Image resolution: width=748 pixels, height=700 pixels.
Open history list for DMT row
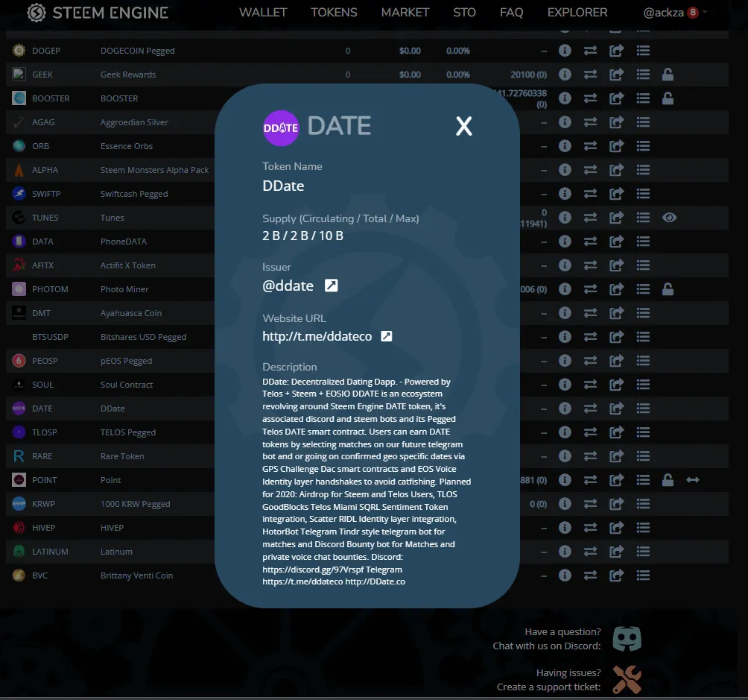point(643,313)
